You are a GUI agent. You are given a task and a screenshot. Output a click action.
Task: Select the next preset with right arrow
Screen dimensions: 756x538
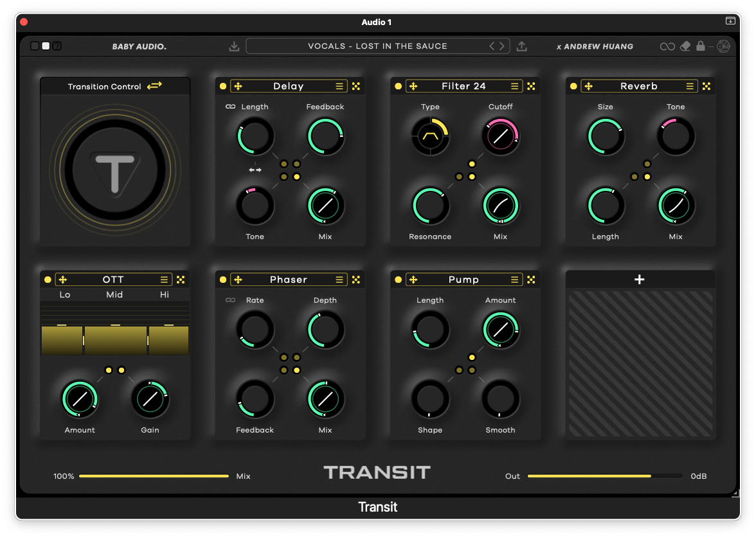click(502, 46)
